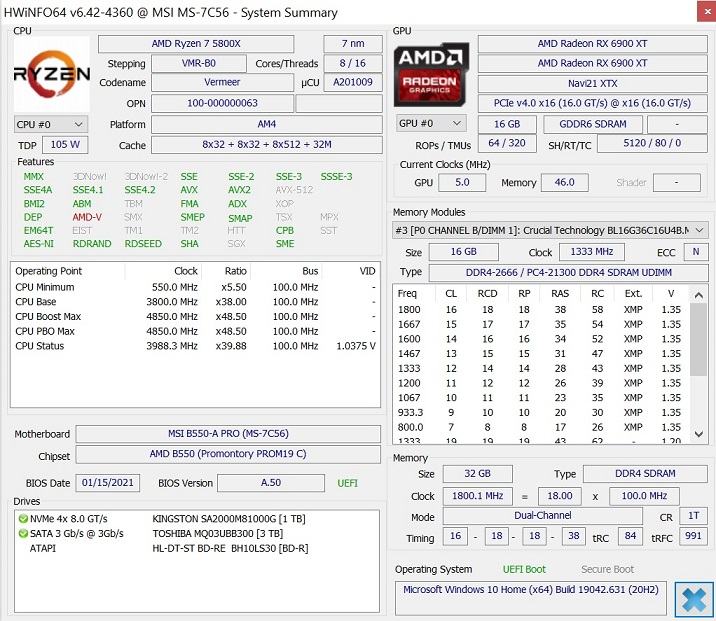Click the HL-DT-ST BD-RE BH10LS30 drive entry
This screenshot has width=716, height=621.
(x=230, y=548)
